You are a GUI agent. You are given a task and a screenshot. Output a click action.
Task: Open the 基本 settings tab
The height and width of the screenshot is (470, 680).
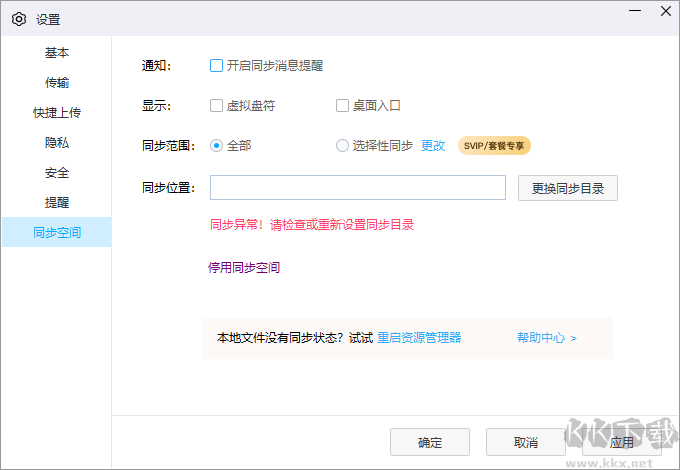(x=57, y=53)
